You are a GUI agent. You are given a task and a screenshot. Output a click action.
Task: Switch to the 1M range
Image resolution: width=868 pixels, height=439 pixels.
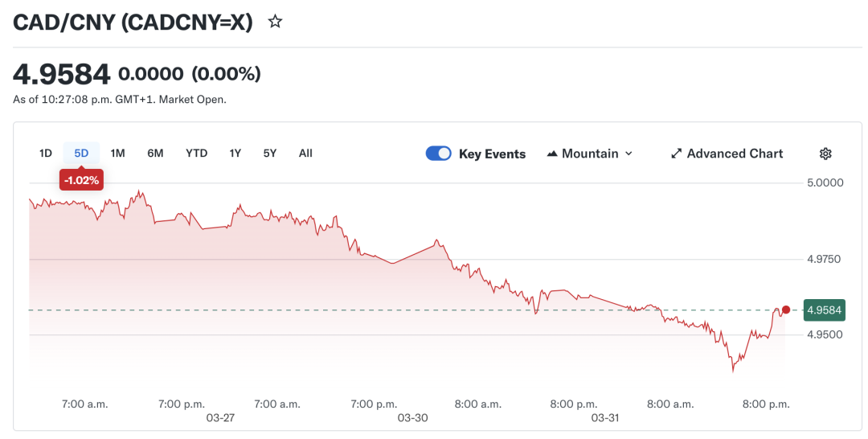(x=118, y=153)
